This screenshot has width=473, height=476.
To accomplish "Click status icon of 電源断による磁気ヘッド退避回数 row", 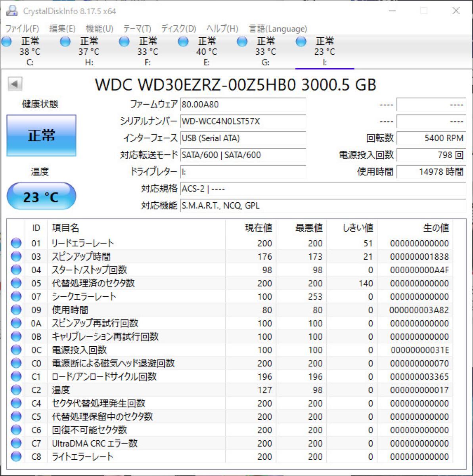I will pos(16,363).
